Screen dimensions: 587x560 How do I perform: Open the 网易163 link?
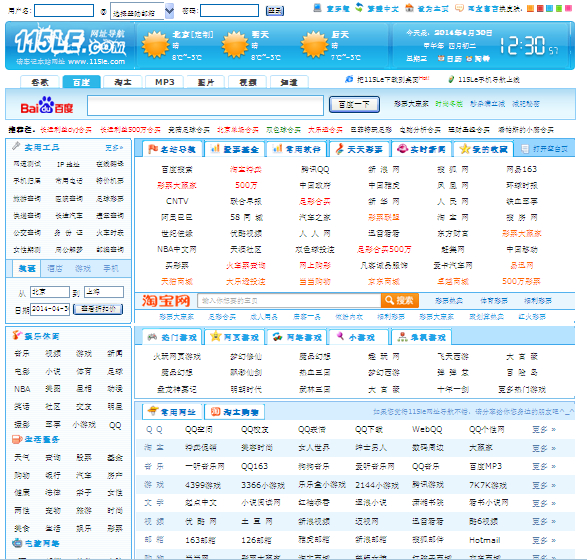tap(521, 169)
